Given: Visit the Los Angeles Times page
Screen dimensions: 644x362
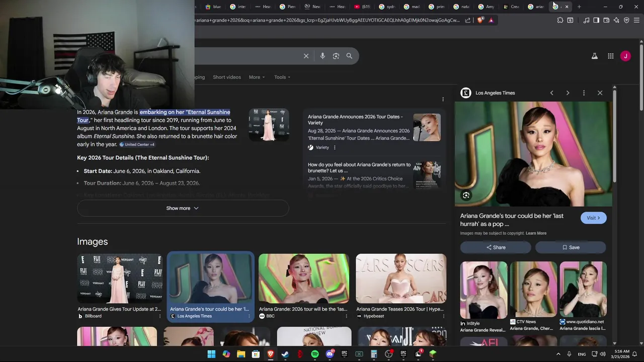Looking at the screenshot, I should (x=594, y=218).
